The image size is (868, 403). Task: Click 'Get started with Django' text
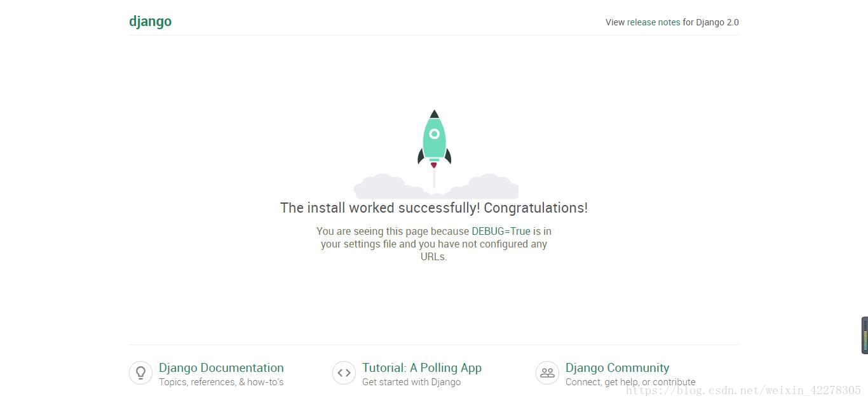point(411,382)
